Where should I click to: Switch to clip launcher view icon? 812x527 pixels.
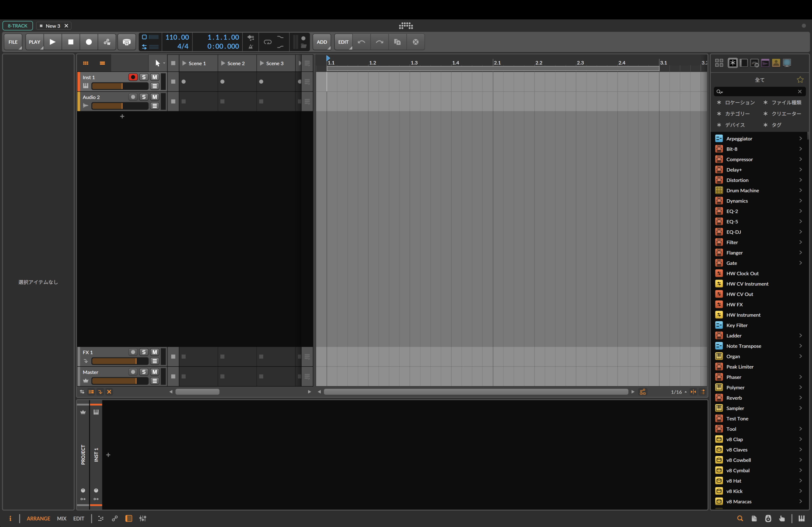[86, 63]
